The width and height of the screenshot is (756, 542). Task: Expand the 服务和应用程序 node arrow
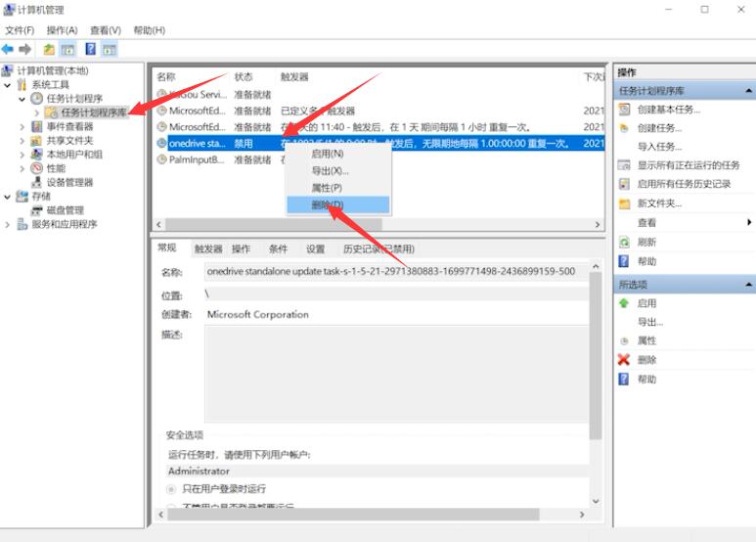7,225
